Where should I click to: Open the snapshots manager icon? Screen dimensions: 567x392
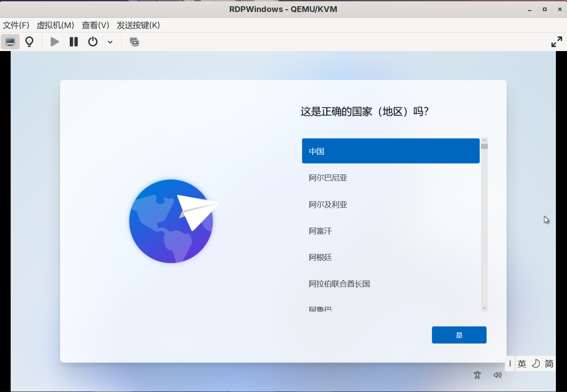(x=134, y=42)
